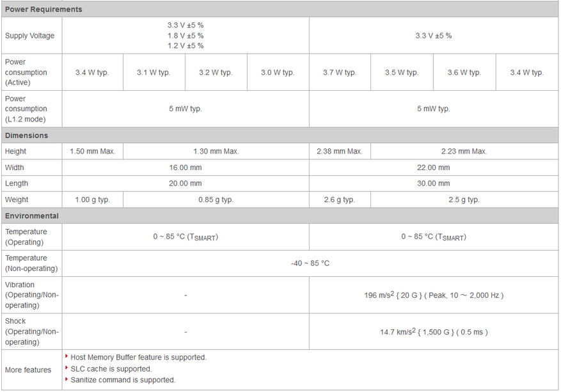This screenshot has height=392, width=561.
Task: Click the red bullet beside Host Memory Buffer
Action: [66, 356]
